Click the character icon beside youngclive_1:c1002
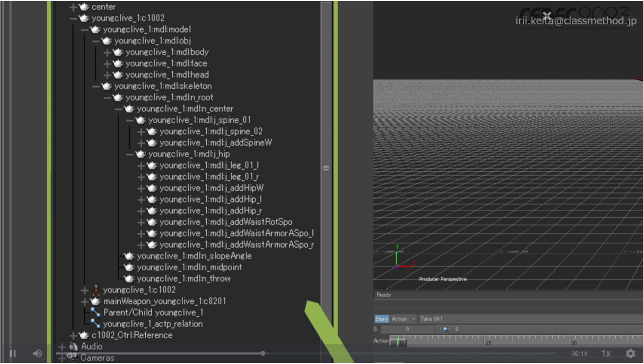This screenshot has width=643, height=364. click(96, 290)
